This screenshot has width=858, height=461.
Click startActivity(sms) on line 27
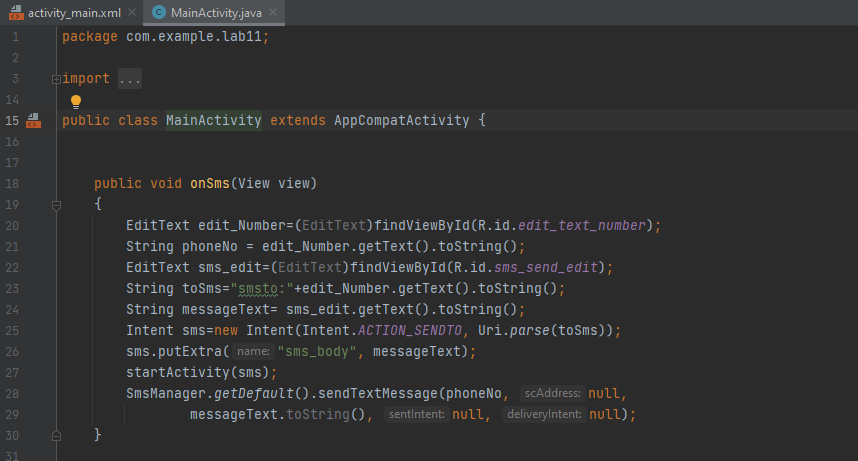click(198, 372)
